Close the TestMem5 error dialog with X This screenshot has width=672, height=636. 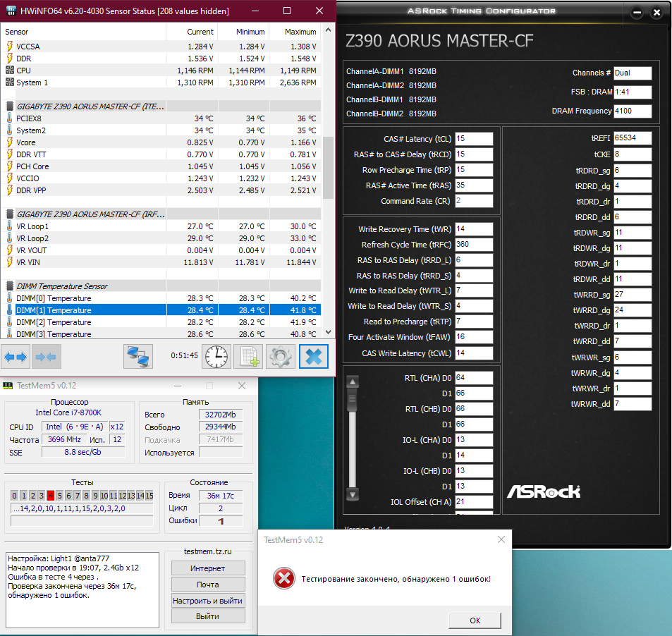coord(501,539)
